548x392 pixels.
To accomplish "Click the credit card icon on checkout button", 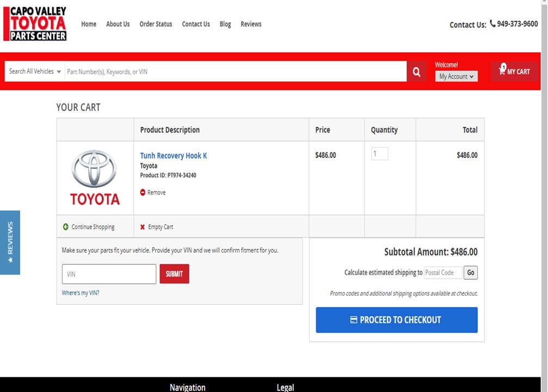I will pos(354,320).
